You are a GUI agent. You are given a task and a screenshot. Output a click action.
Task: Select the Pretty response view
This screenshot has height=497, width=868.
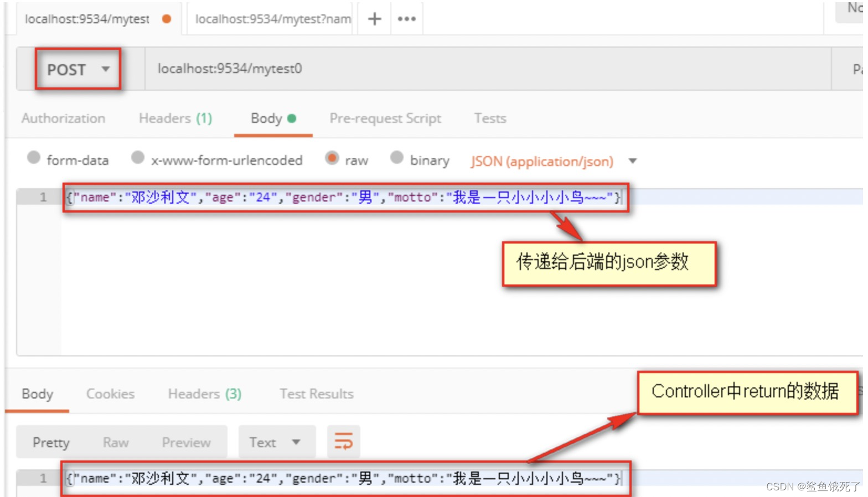click(51, 442)
